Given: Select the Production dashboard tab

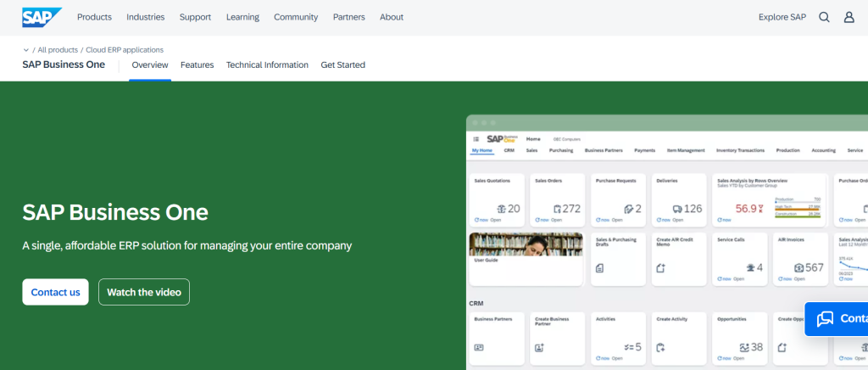Looking at the screenshot, I should tap(787, 150).
